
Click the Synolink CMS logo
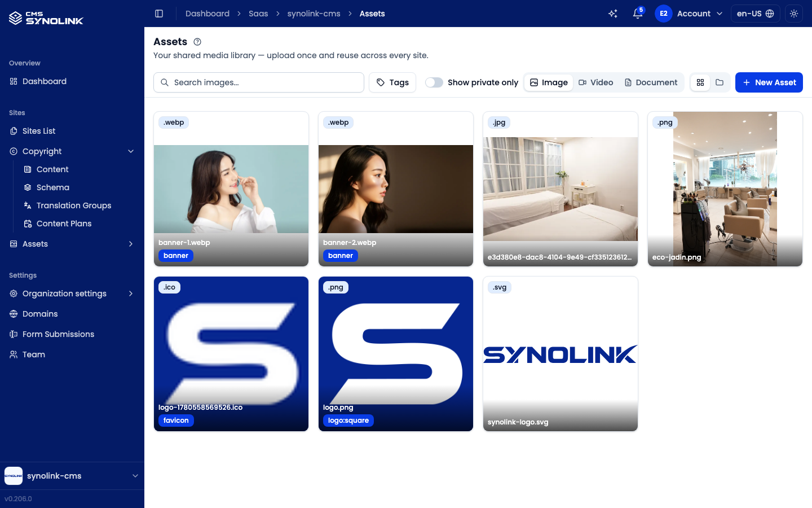pyautogui.click(x=46, y=18)
